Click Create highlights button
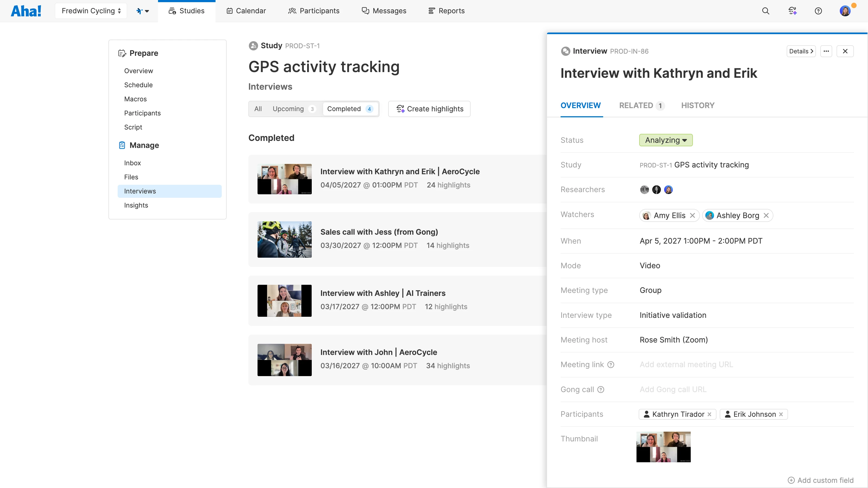 click(x=429, y=109)
